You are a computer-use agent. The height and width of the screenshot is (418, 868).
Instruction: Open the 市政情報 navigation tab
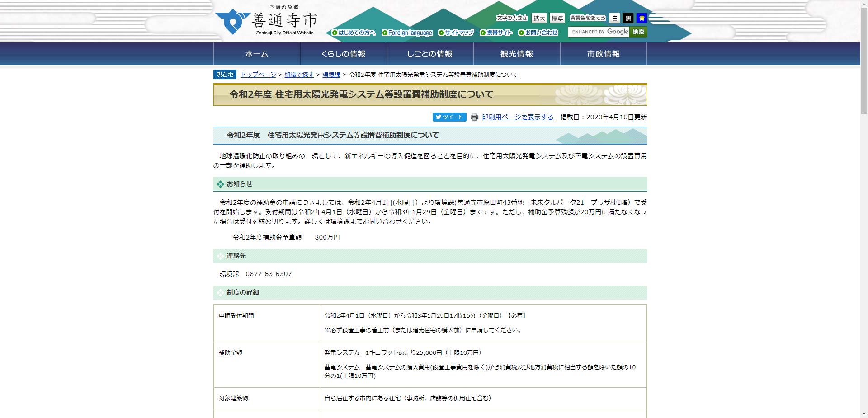pyautogui.click(x=603, y=54)
